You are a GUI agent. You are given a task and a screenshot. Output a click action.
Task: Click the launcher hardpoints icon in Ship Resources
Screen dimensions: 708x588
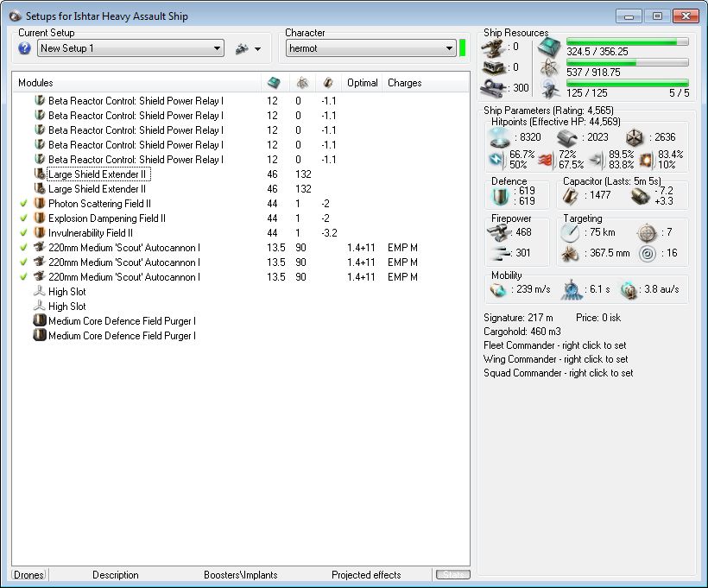click(x=493, y=67)
